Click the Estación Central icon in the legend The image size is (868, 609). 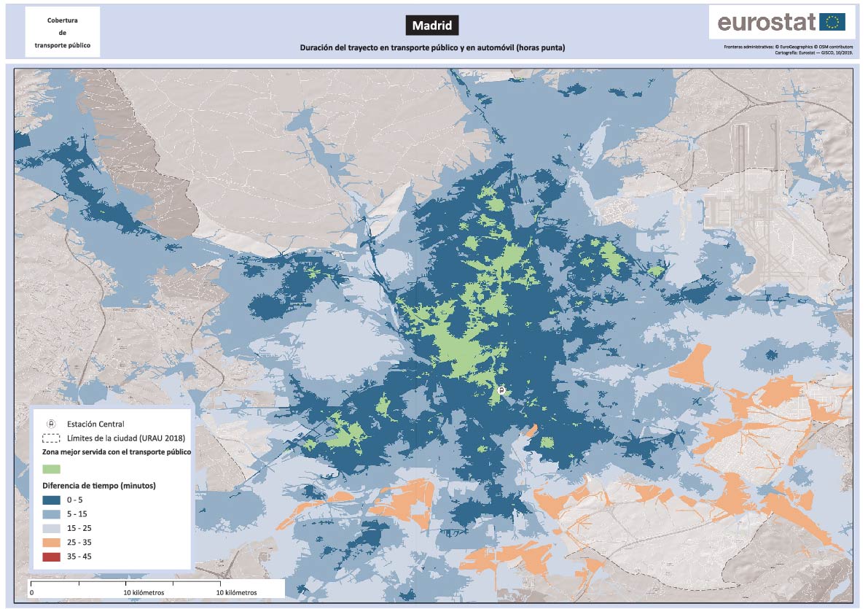click(52, 424)
